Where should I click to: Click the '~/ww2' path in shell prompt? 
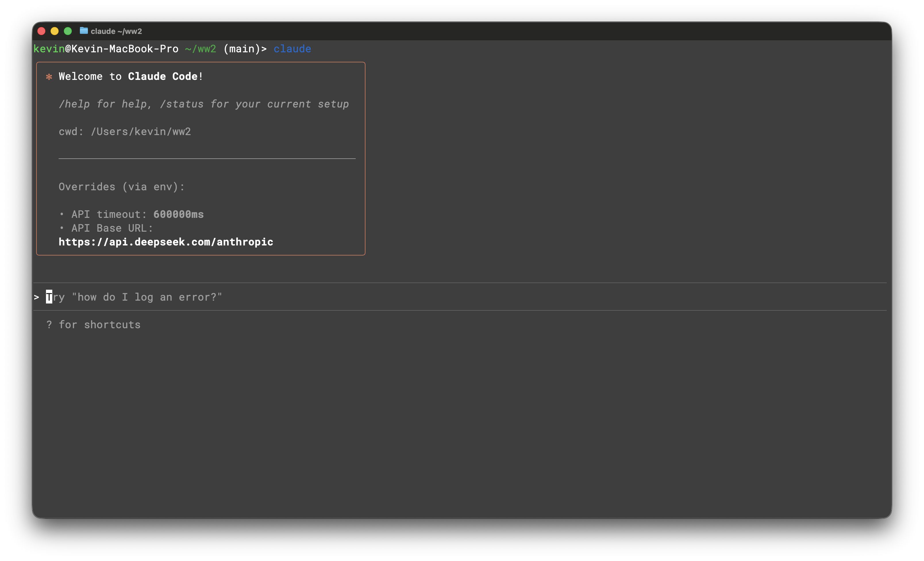(201, 49)
